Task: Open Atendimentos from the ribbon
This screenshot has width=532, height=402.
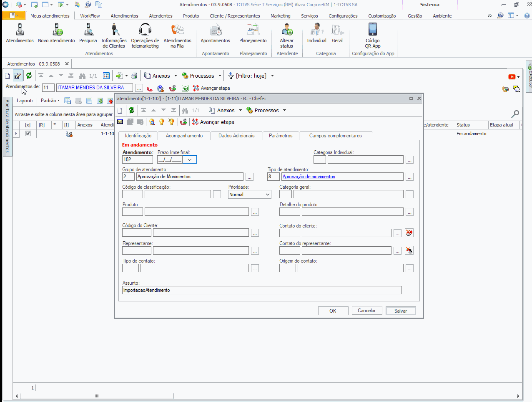Action: [20, 33]
